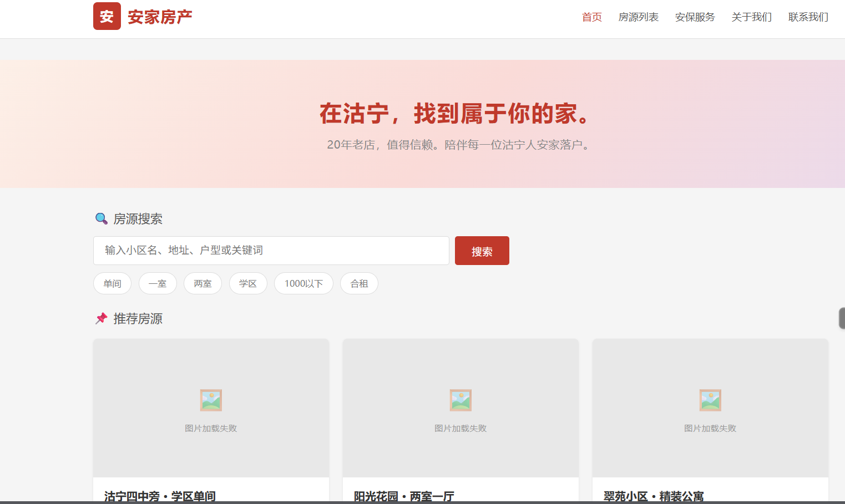Click broken image icon on 阳光花园 card
The width and height of the screenshot is (845, 504).
tap(461, 400)
